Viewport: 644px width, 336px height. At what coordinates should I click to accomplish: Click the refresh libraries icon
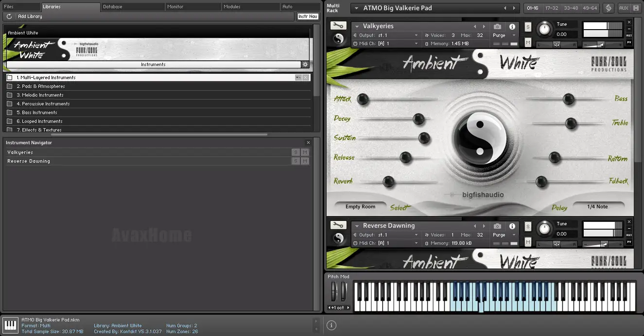tap(9, 17)
